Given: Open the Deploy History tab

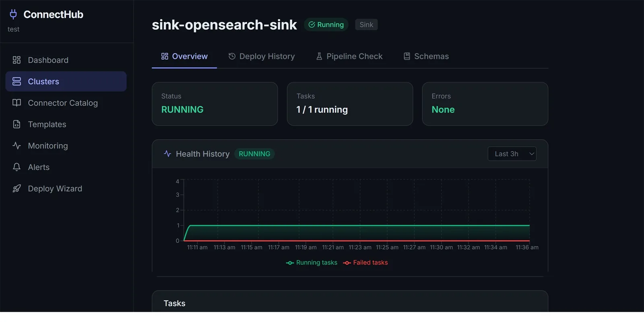Looking at the screenshot, I should pos(262,56).
